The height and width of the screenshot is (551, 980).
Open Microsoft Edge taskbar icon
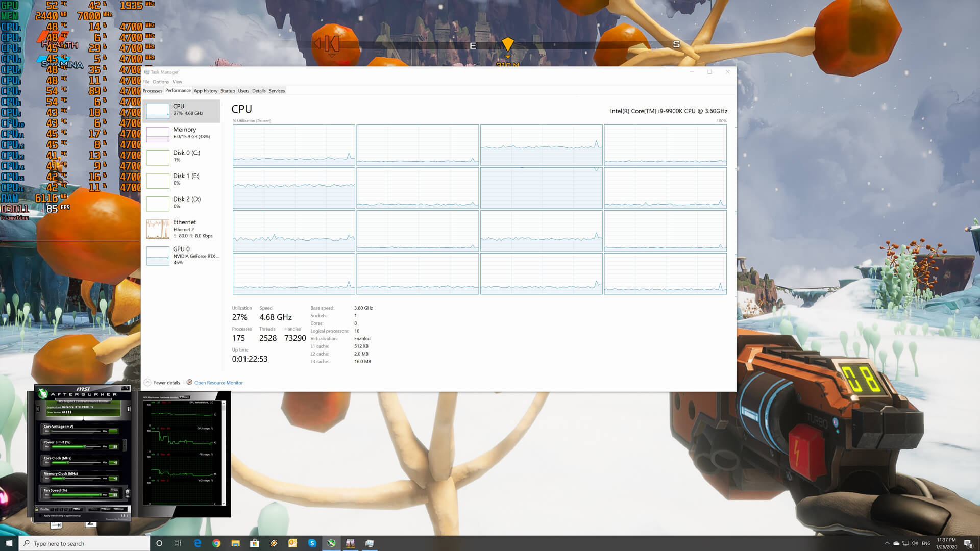click(x=198, y=543)
